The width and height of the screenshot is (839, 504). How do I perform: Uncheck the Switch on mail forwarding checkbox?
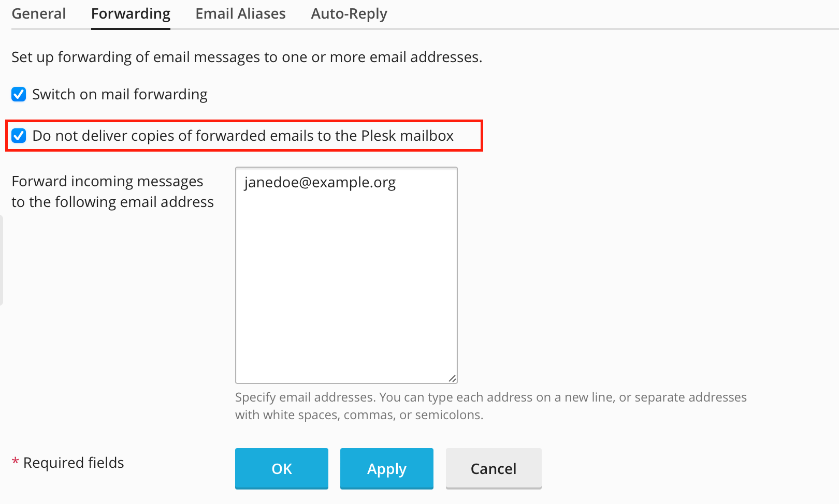19,94
